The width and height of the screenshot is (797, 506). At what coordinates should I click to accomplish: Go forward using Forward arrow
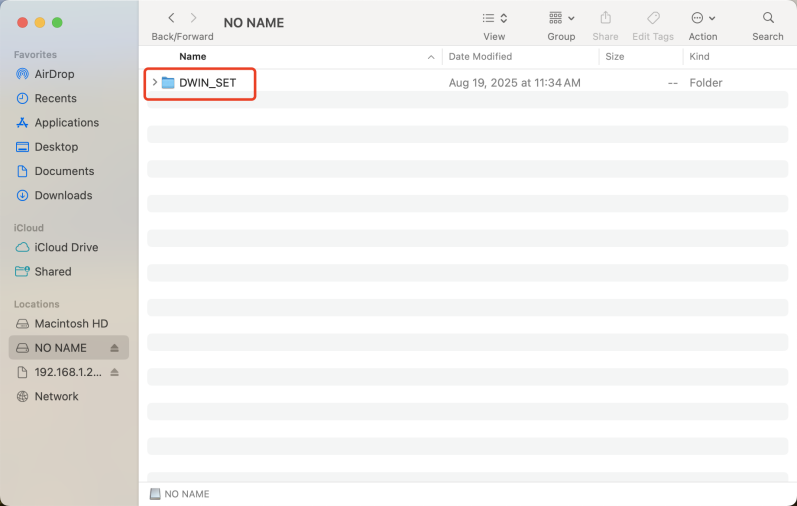pos(194,18)
